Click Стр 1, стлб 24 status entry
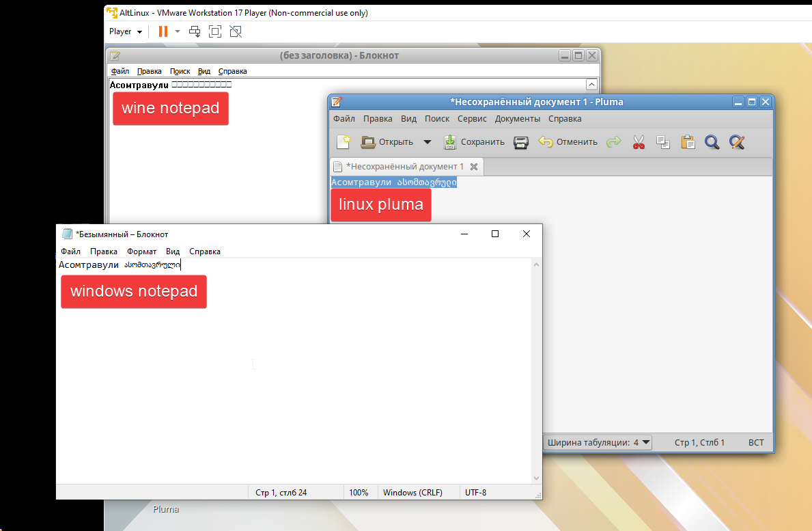This screenshot has height=531, width=812. point(281,493)
